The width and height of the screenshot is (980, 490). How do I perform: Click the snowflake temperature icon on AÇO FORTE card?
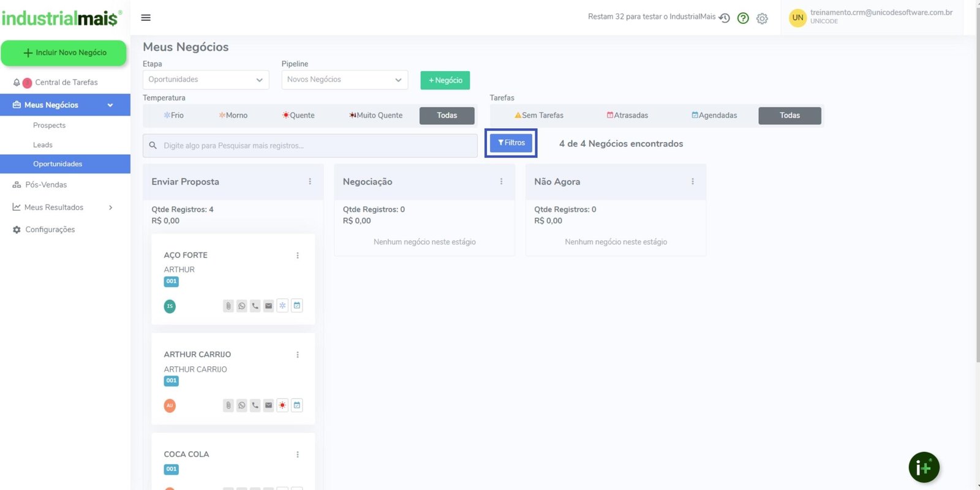click(282, 306)
